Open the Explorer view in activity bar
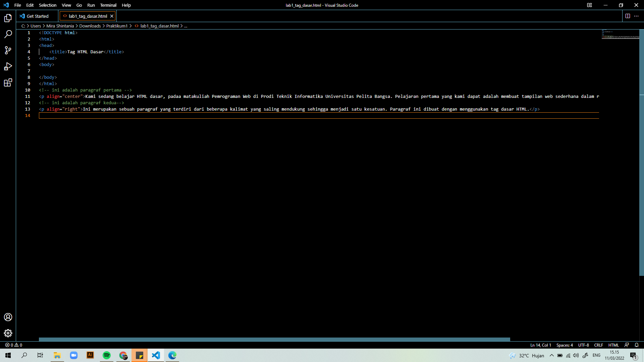This screenshot has height=362, width=644. 8,18
